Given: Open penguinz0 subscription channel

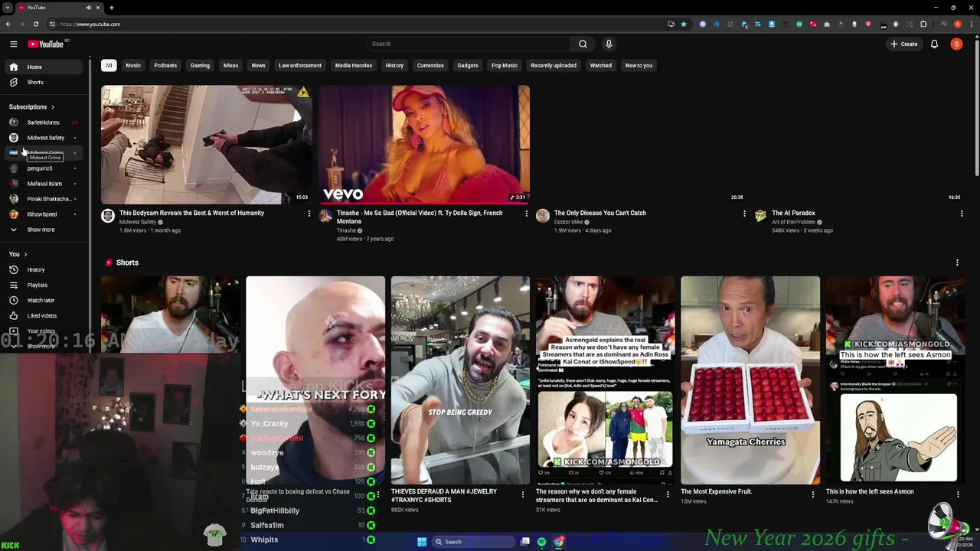Looking at the screenshot, I should [44, 168].
